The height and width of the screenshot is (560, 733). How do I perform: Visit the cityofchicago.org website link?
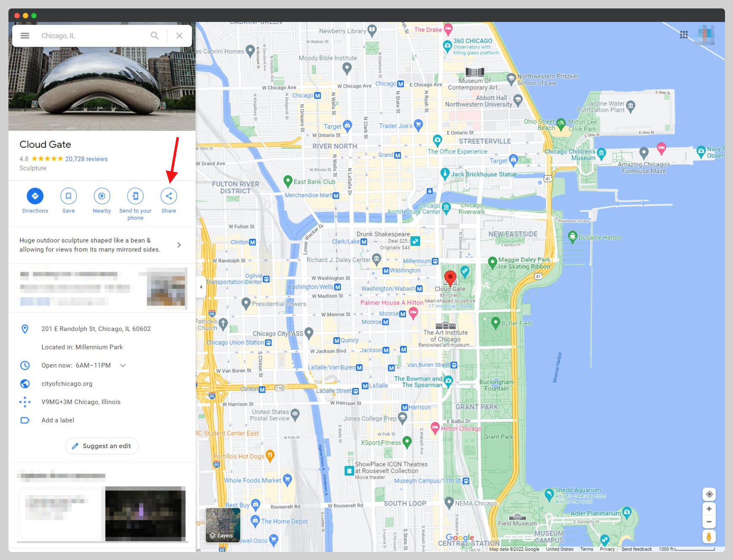[x=66, y=384]
